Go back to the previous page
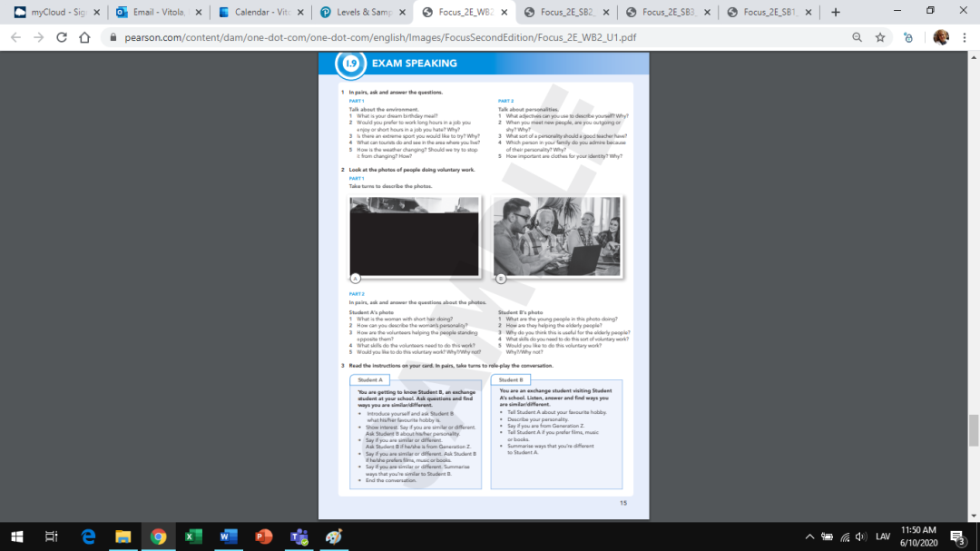The width and height of the screenshot is (980, 551). [x=15, y=37]
